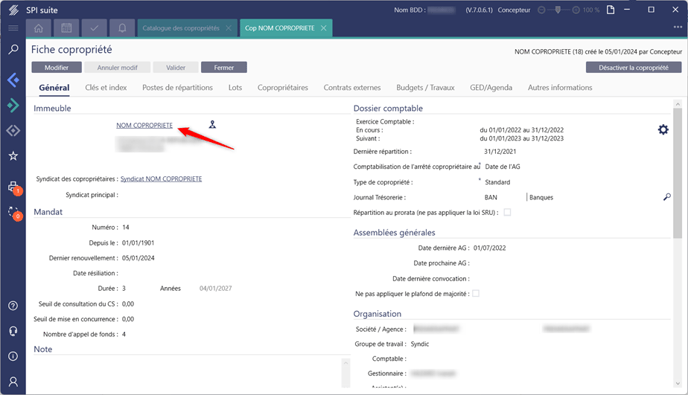This screenshot has width=688, height=395.
Task: Open the search magnifier in the sidebar
Action: [x=13, y=49]
